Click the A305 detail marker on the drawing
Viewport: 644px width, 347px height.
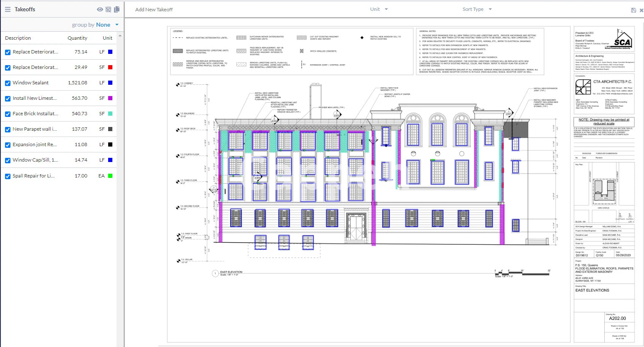258,178
